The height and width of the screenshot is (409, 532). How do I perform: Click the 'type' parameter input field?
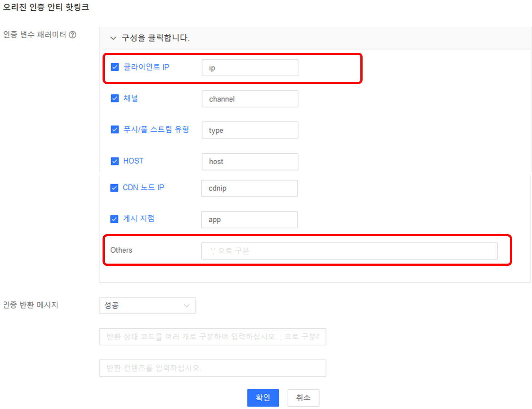tap(250, 130)
